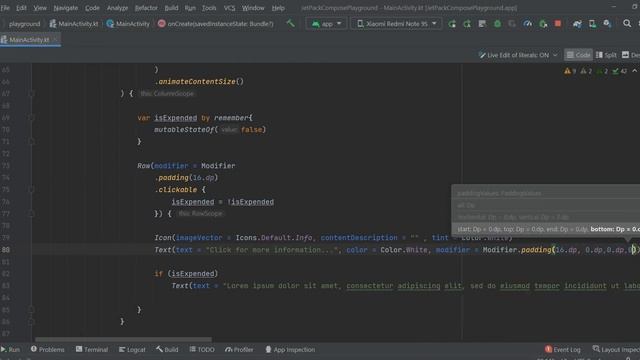Switch editor to Code view
This screenshot has width=640, height=360.
[x=578, y=55]
